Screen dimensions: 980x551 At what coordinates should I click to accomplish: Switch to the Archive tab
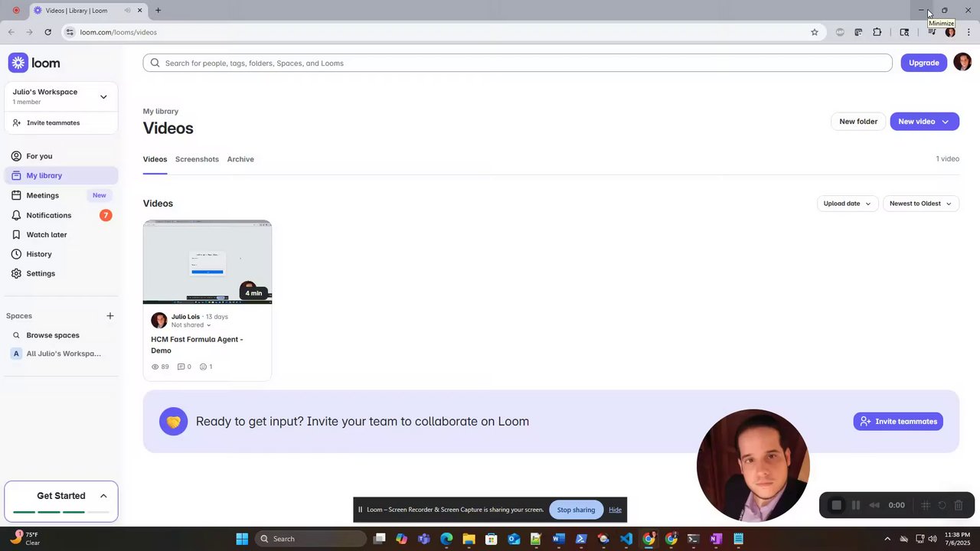[x=240, y=159]
